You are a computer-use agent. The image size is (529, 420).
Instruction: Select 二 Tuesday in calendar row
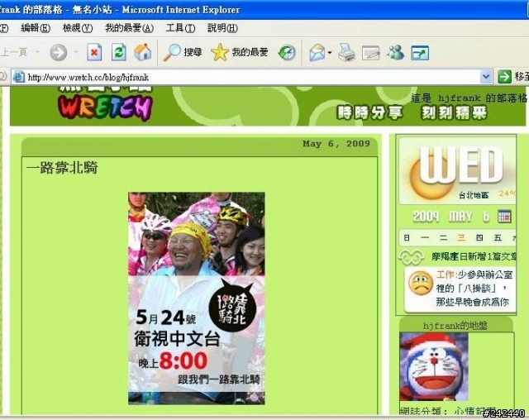pos(443,238)
